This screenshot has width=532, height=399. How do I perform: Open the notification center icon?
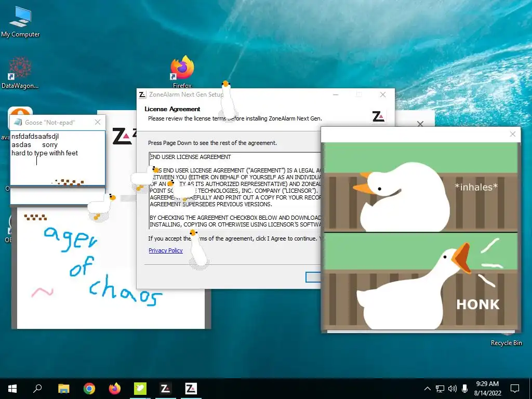click(515, 389)
